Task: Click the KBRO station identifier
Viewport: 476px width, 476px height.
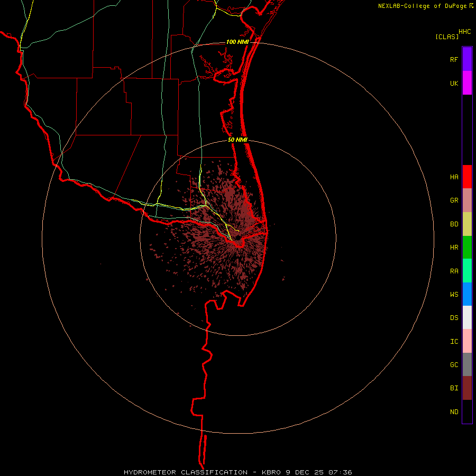Action: [272, 472]
